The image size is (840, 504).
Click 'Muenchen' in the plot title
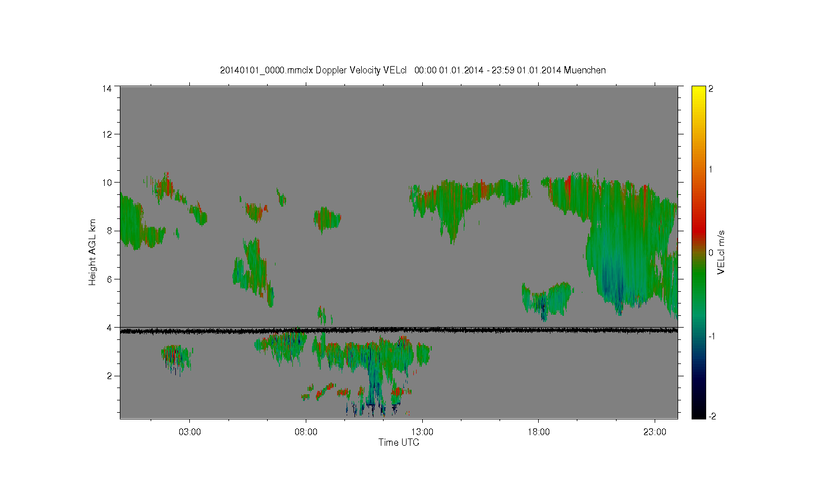coord(585,71)
